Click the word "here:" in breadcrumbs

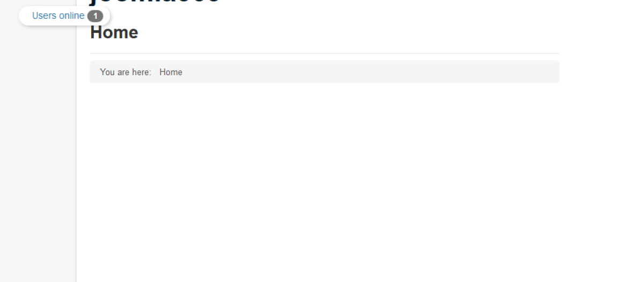(x=141, y=72)
